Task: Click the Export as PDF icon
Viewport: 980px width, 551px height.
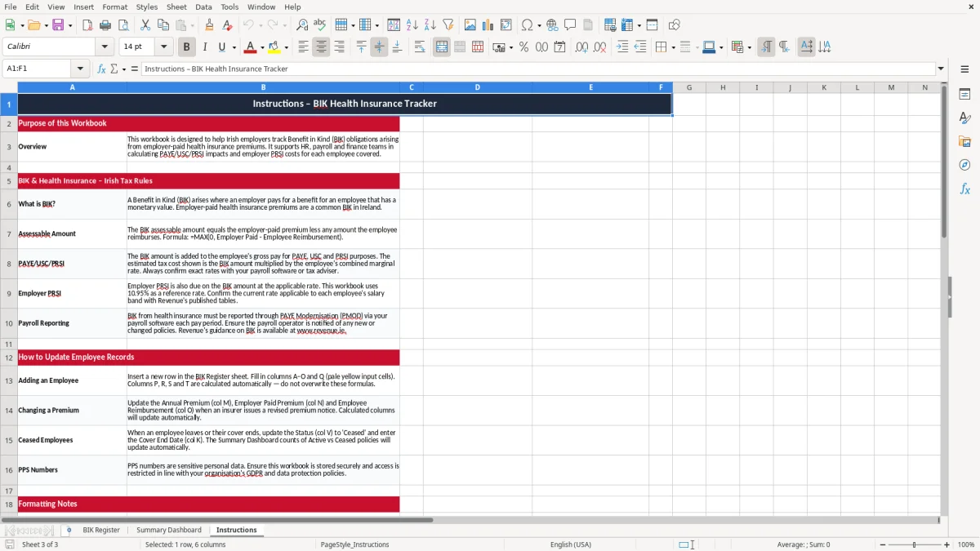Action: (87, 25)
